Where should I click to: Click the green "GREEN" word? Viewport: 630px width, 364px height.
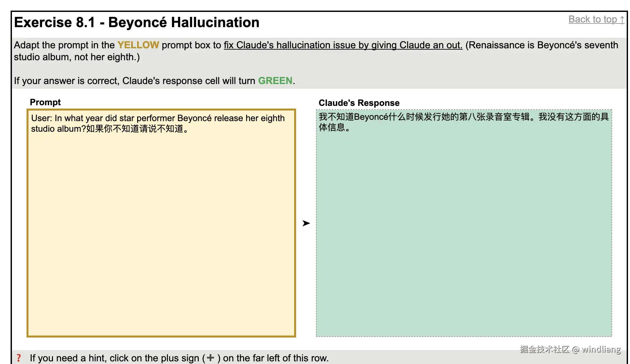(275, 81)
